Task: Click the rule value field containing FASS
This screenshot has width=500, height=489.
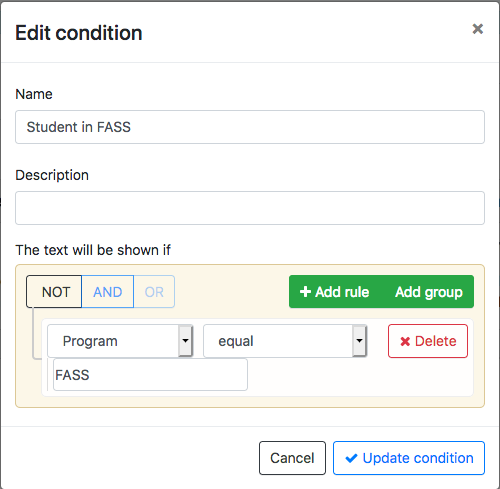Action: (150, 375)
